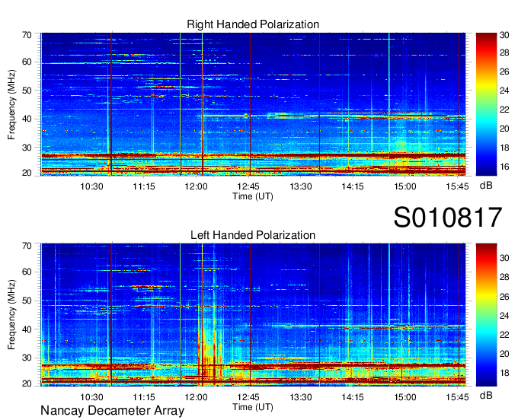Image resolution: width=518 pixels, height=420 pixels.
Task: Click 15:45 time tick under lower plot
Action: (x=457, y=397)
